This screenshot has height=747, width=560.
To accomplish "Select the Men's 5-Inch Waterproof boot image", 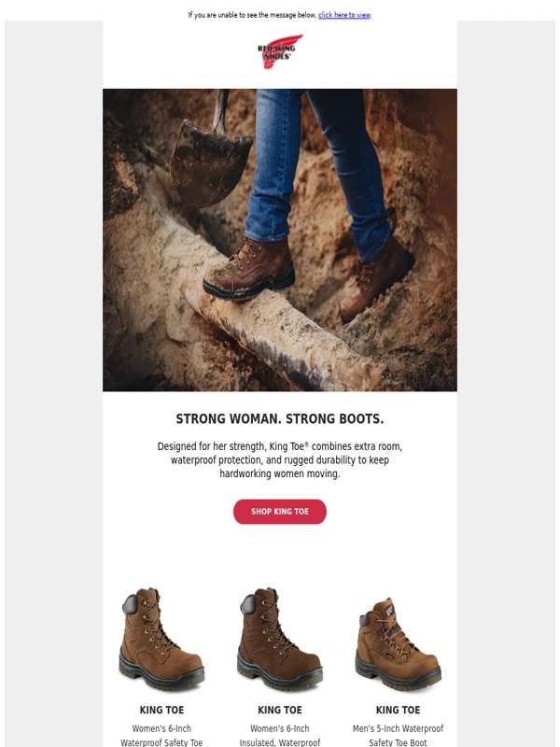I will [399, 644].
